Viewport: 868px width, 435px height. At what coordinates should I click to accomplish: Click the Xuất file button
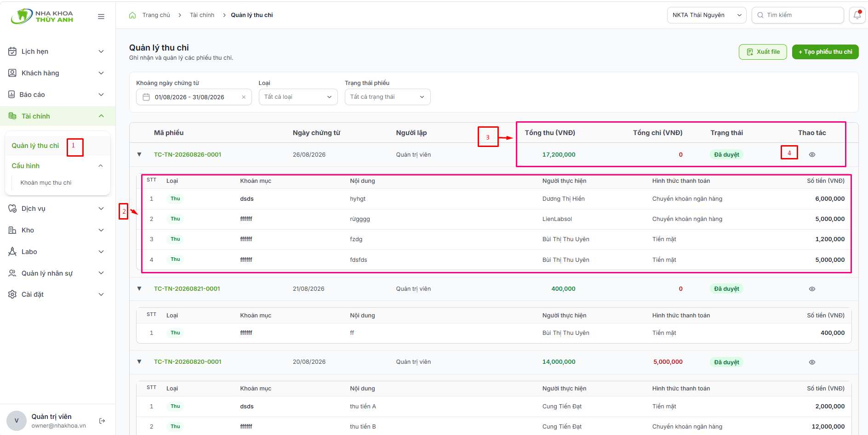[x=763, y=52]
